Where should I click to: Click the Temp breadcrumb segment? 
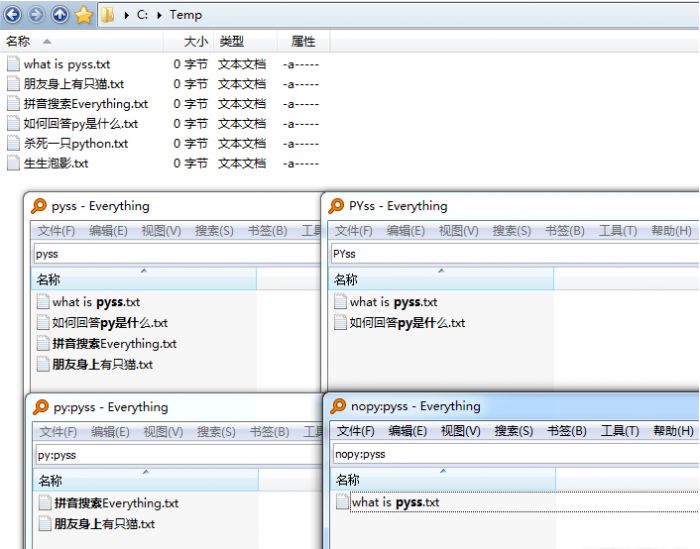click(x=186, y=15)
